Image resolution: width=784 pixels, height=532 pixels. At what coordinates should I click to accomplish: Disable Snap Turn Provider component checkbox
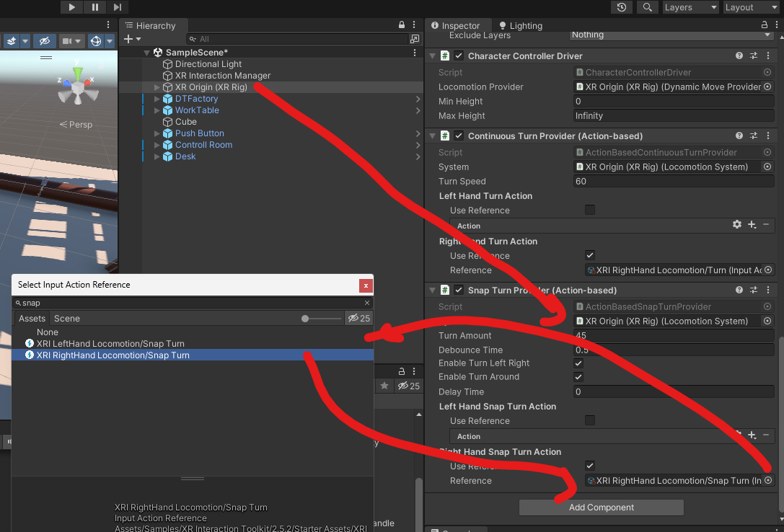pos(459,291)
